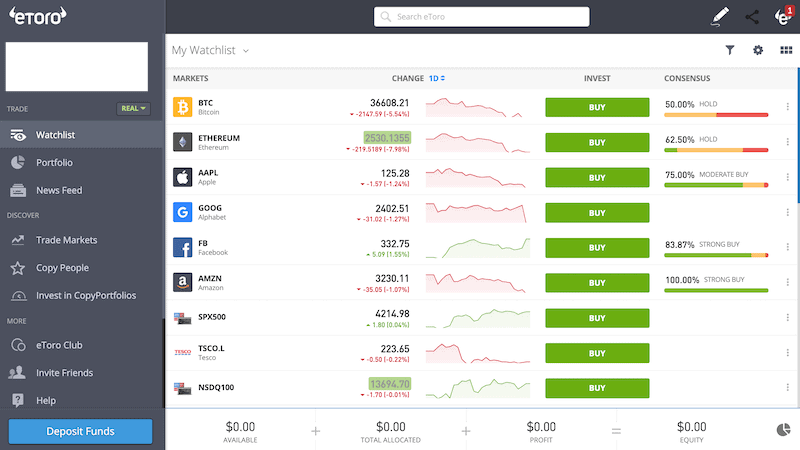Viewport: 800px width, 450px height.
Task: Click the BTC price chart sparkline
Action: (478, 108)
